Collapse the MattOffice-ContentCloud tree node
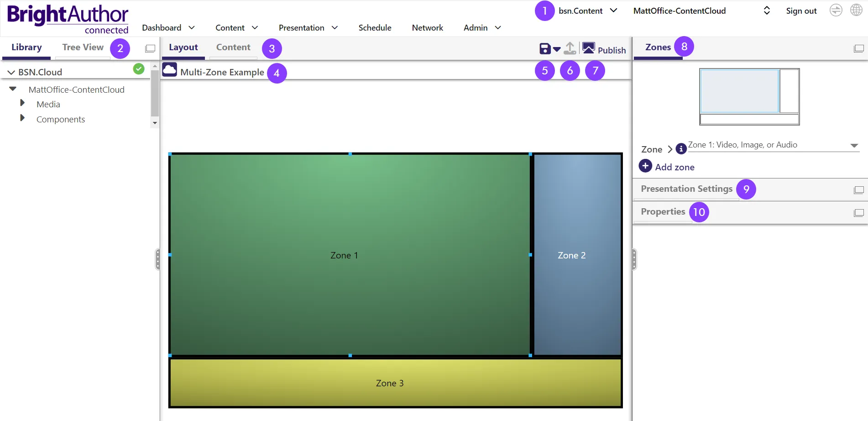868x421 pixels. pyautogui.click(x=13, y=89)
